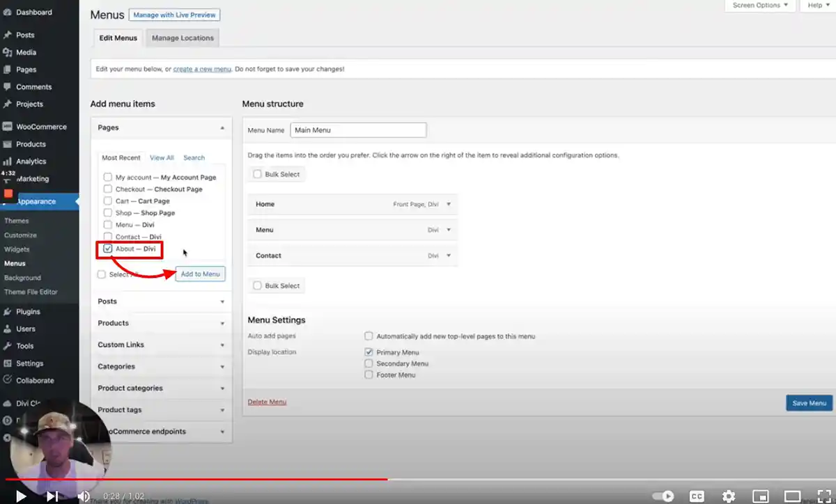Open the Help dropdown
This screenshot has width=836, height=504.
819,6
